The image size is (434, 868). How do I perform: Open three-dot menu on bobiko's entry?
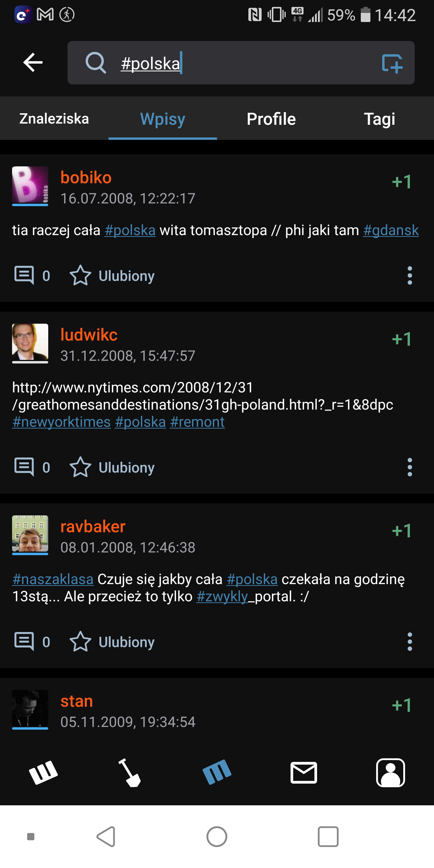click(410, 276)
